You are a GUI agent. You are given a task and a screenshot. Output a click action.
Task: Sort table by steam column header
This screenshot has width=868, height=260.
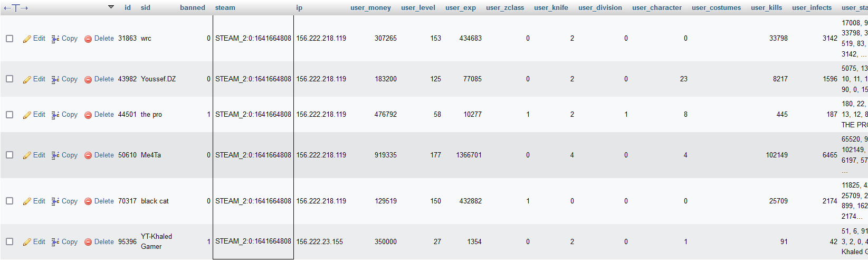[x=225, y=8]
